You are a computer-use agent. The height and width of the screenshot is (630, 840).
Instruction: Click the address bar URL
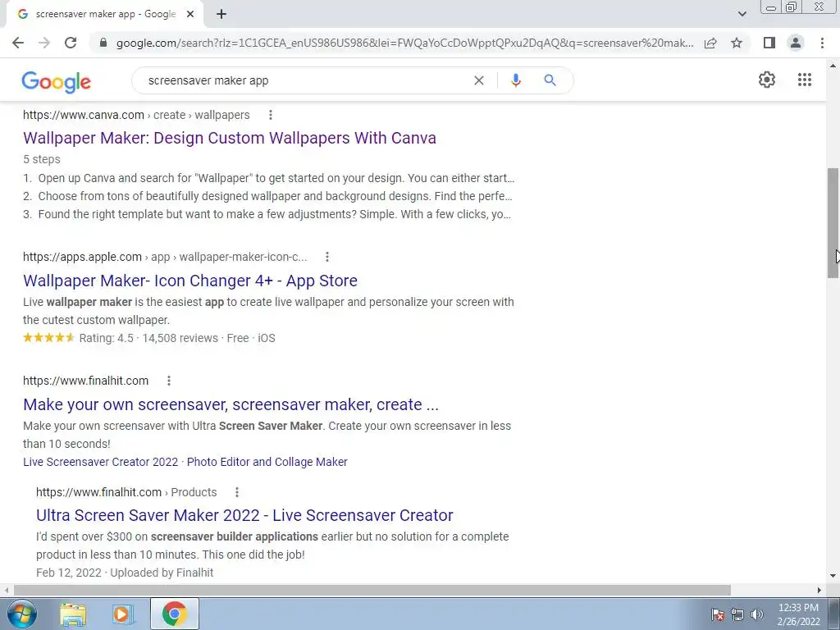(404, 43)
